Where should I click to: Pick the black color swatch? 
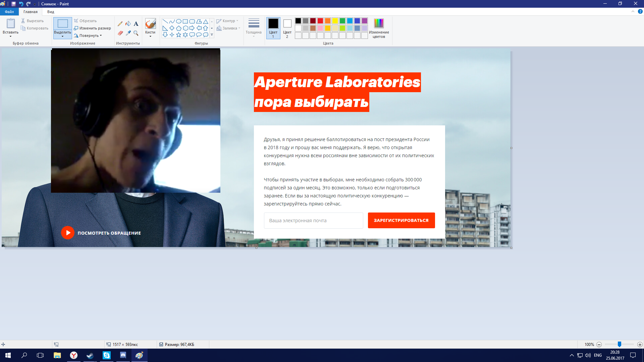pos(298,21)
